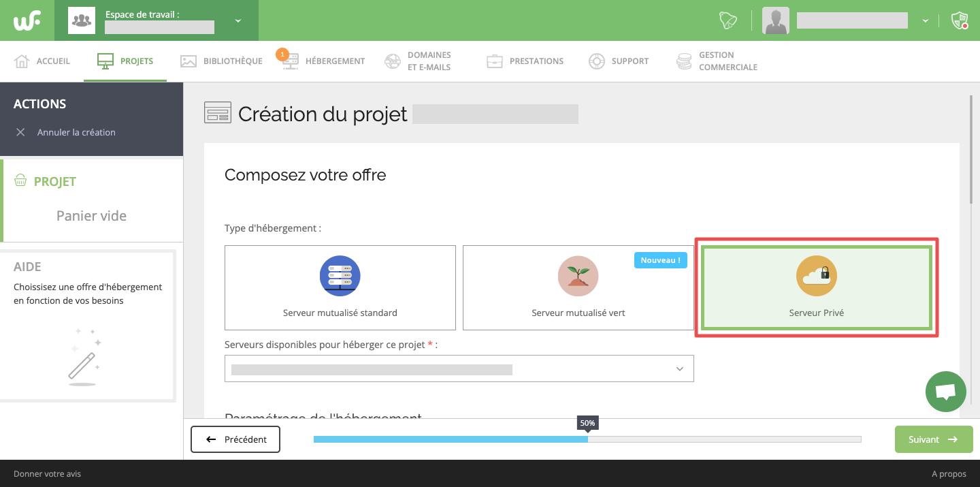Click the page vertical scrollbar

[971, 150]
